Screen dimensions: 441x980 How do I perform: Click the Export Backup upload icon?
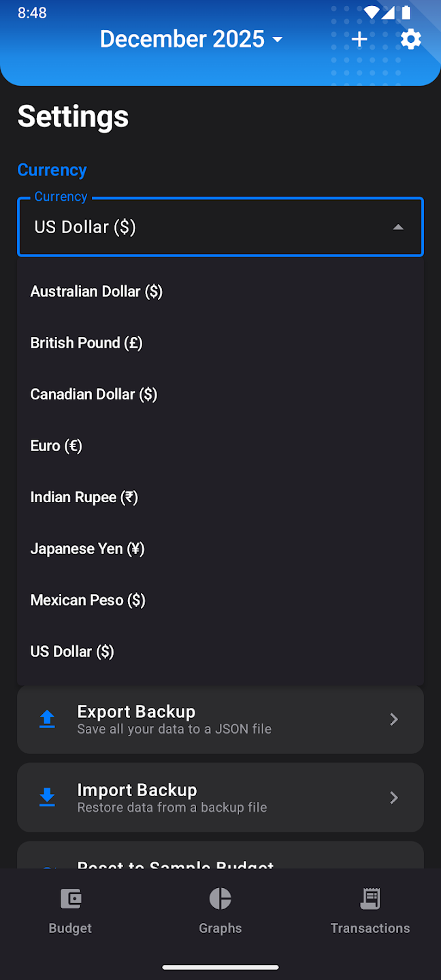click(46, 719)
